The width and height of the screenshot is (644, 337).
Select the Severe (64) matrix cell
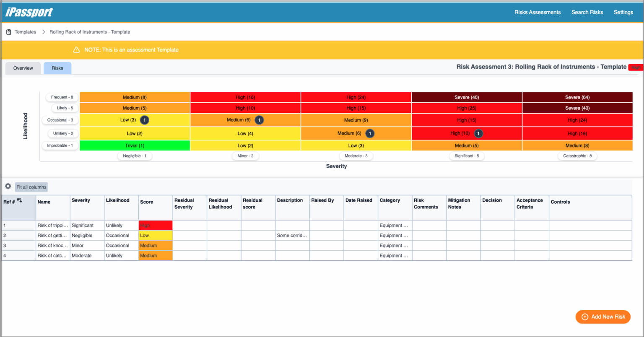[577, 97]
